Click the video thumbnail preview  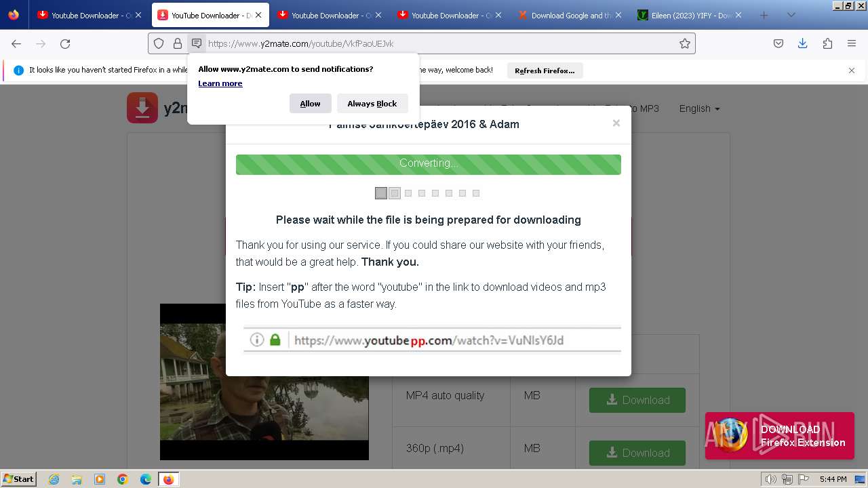click(x=264, y=382)
